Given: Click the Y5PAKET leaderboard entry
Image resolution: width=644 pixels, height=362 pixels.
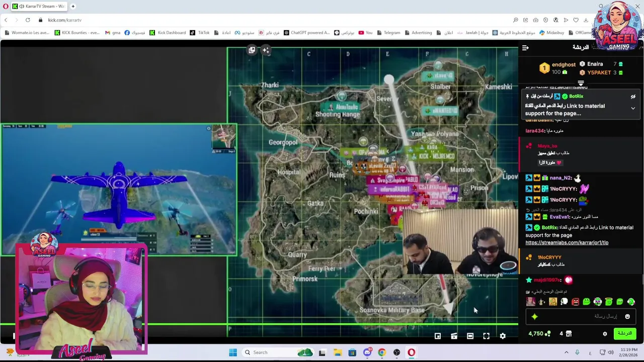Looking at the screenshot, I should point(601,72).
